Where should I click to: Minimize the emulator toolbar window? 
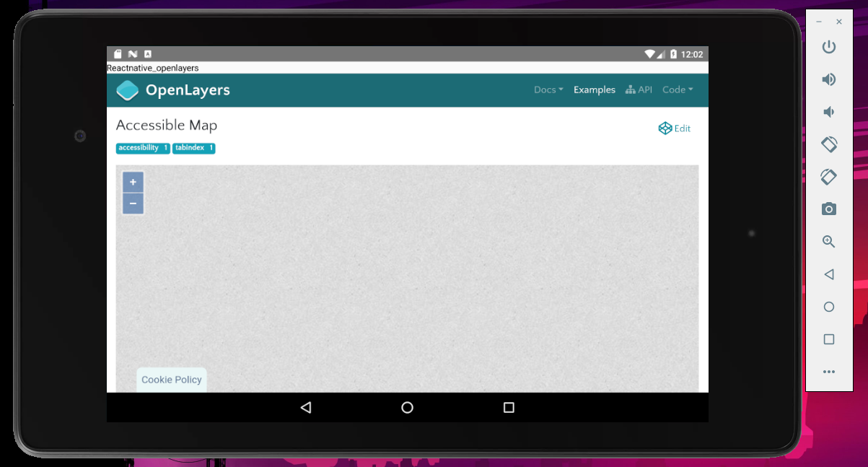click(x=819, y=22)
